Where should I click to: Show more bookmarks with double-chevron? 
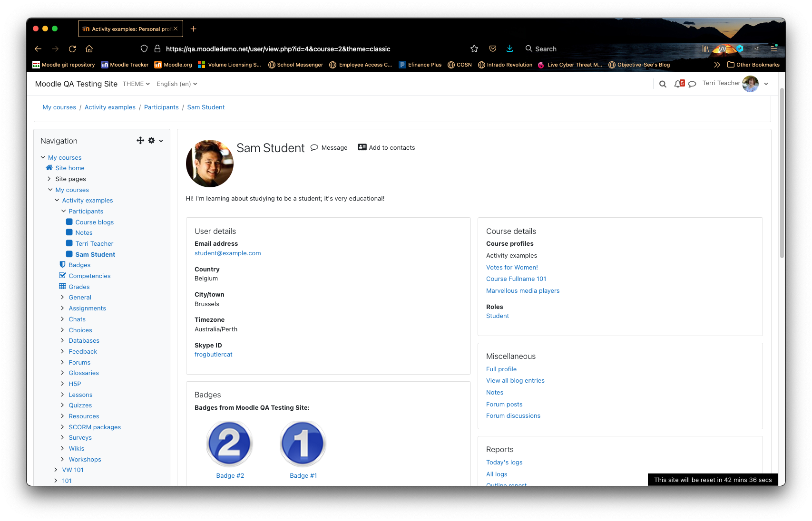click(x=717, y=65)
